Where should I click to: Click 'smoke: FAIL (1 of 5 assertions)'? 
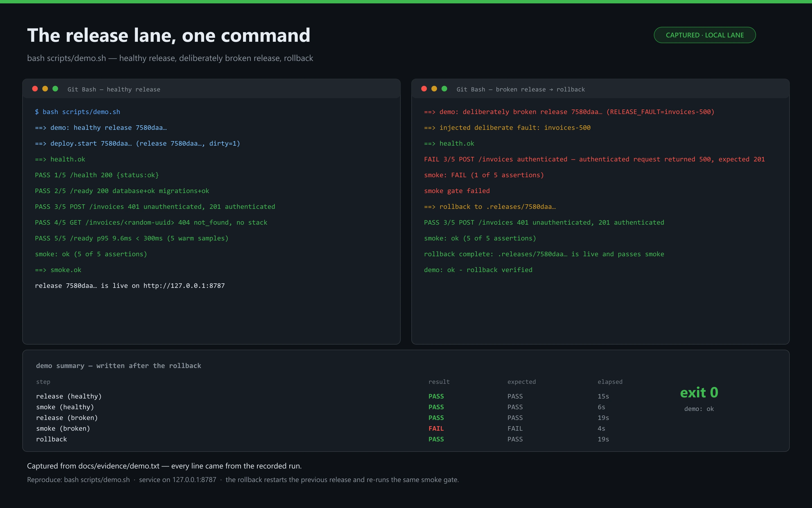click(484, 175)
